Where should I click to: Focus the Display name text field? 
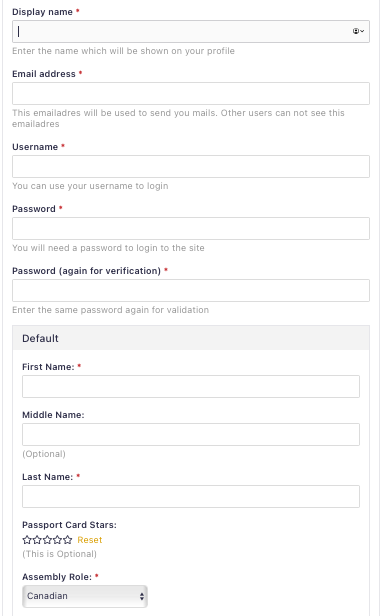(191, 31)
